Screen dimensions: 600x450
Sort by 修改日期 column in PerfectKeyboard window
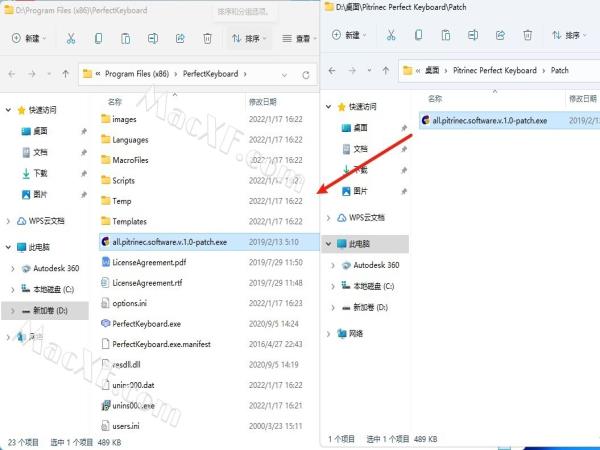click(262, 102)
